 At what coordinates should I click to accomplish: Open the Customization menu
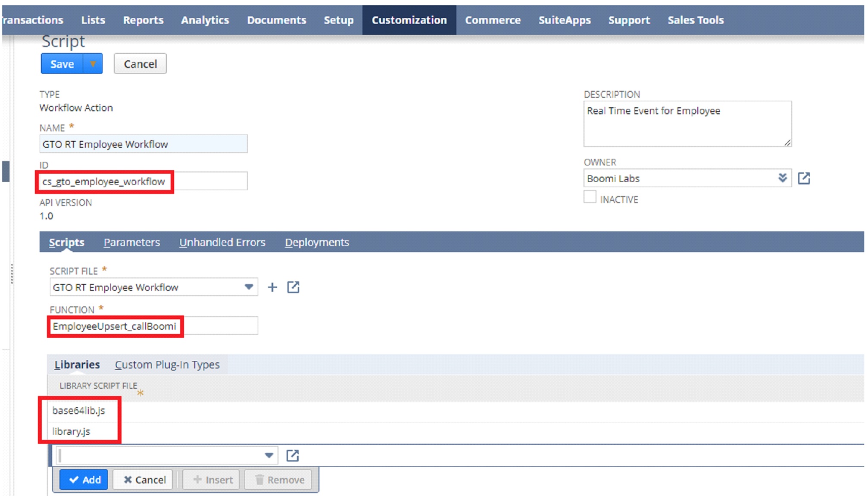tap(409, 19)
